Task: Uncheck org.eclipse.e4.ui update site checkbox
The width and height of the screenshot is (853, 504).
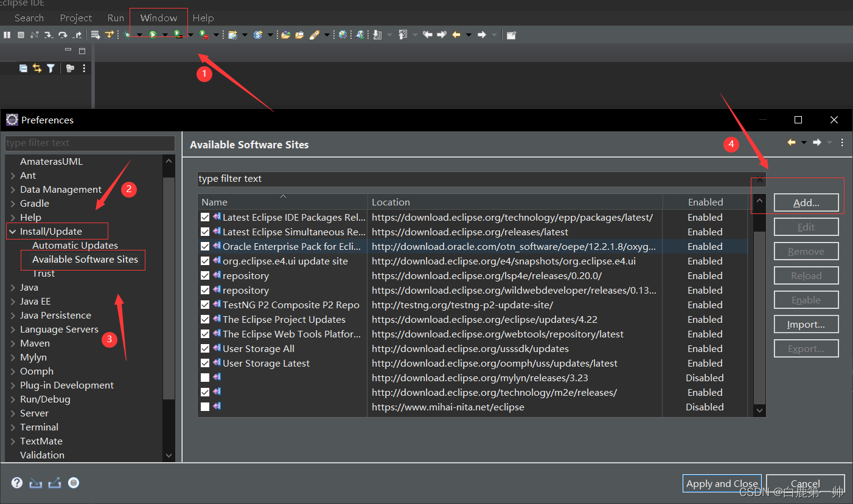Action: [x=205, y=261]
